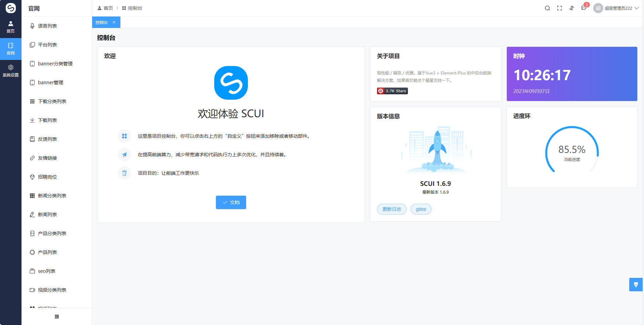The height and width of the screenshot is (325, 644).
Task: Collapse the sidebar menu with the bottom toggle
Action: [x=57, y=317]
